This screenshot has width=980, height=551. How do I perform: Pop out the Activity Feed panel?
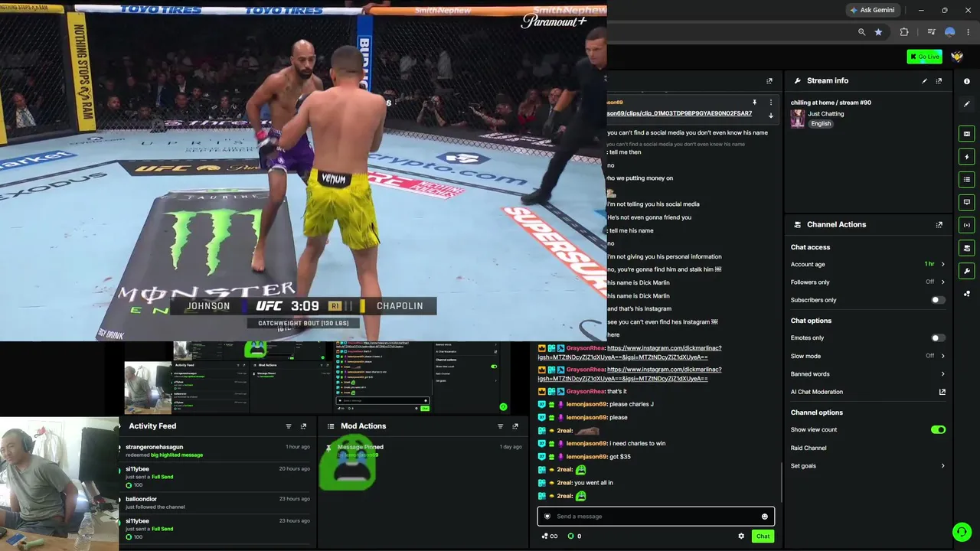point(303,426)
